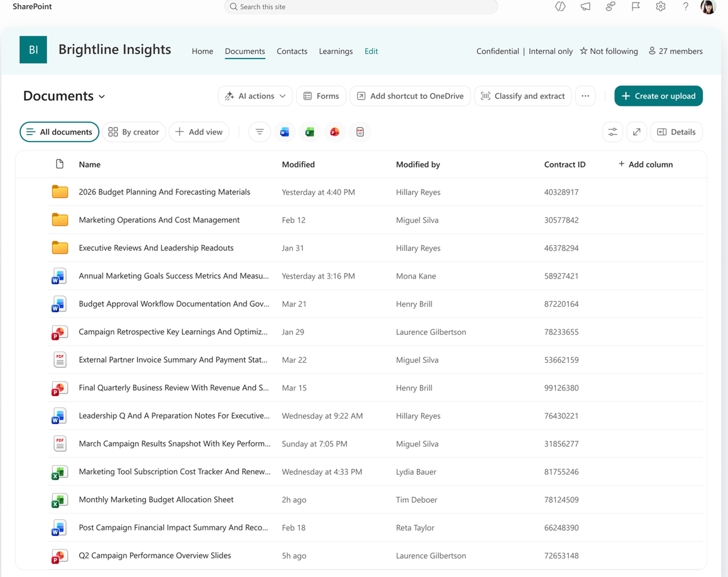The width and height of the screenshot is (728, 577).
Task: Switch to the Contacts tab
Action: tap(292, 51)
